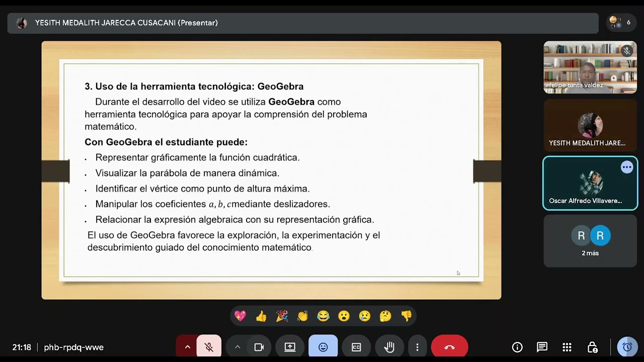The width and height of the screenshot is (644, 362).
Task: Send the thumbs down reaction
Action: (407, 316)
